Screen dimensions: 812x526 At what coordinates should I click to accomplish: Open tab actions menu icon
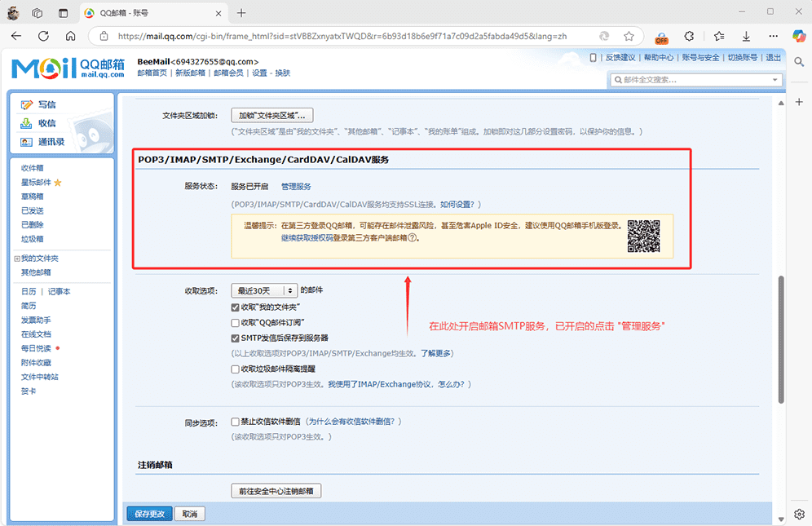click(63, 13)
